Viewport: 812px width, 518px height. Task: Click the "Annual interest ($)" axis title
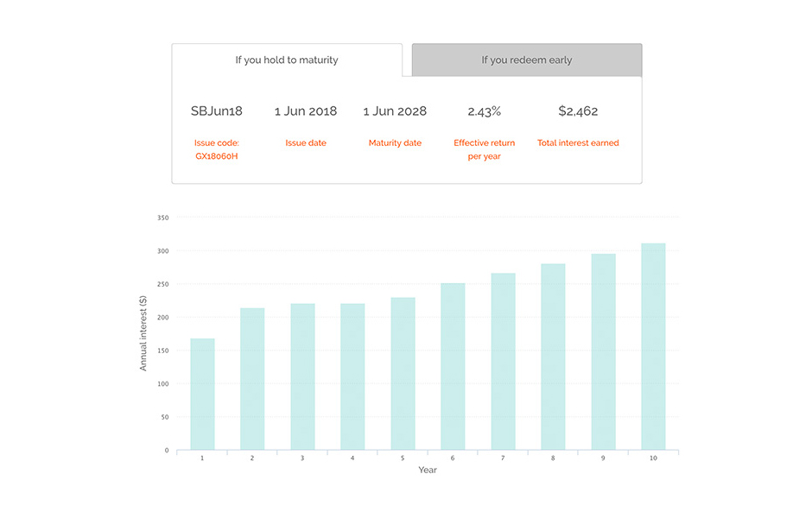(x=143, y=333)
